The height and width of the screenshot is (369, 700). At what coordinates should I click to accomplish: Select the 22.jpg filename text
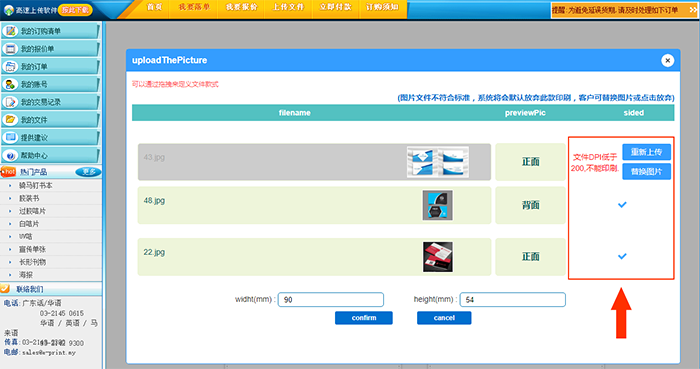pyautogui.click(x=154, y=252)
